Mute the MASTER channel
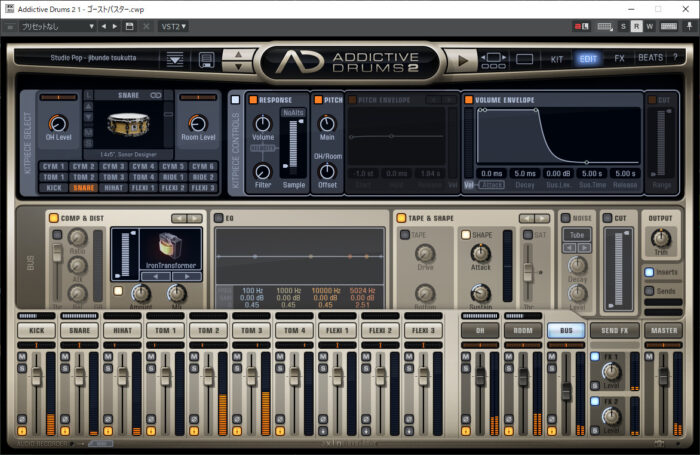The height and width of the screenshot is (455, 700). [649, 356]
